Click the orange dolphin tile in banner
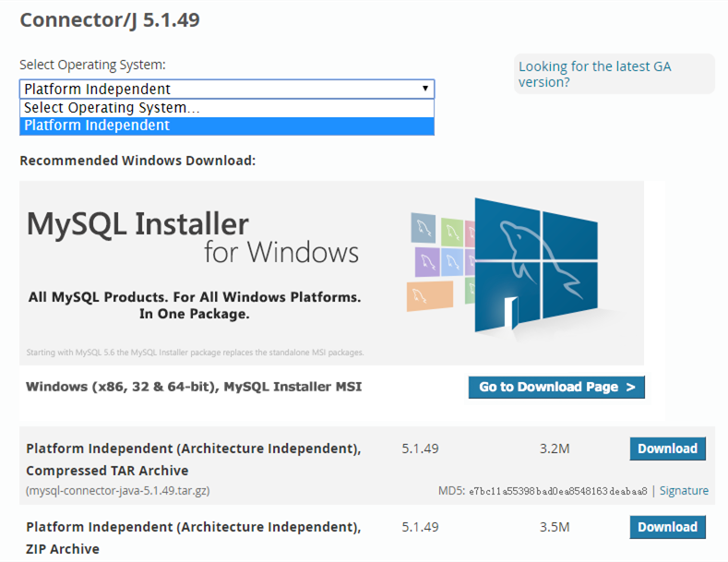The image size is (728, 562). (429, 295)
